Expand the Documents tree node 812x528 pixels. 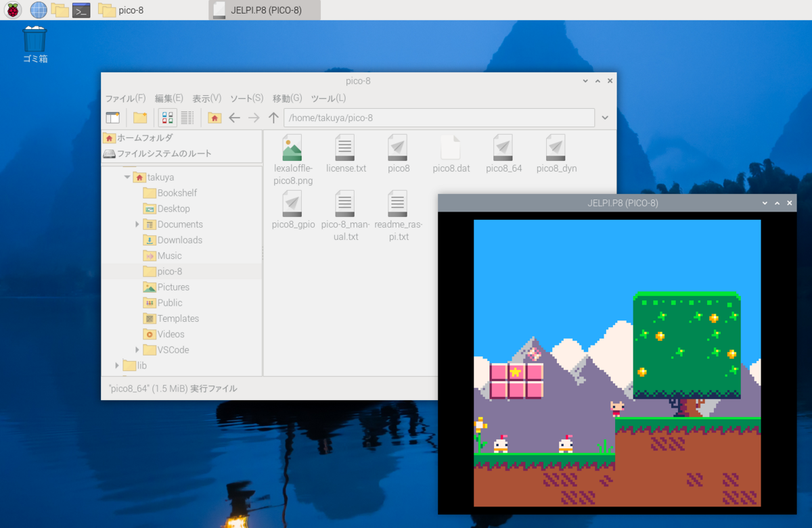(x=137, y=224)
